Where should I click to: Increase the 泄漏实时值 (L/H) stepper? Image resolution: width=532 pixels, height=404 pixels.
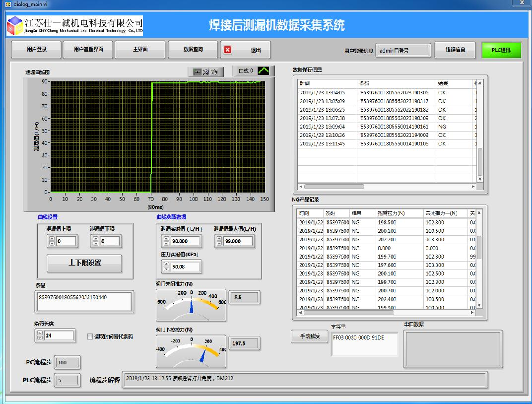tap(166, 239)
